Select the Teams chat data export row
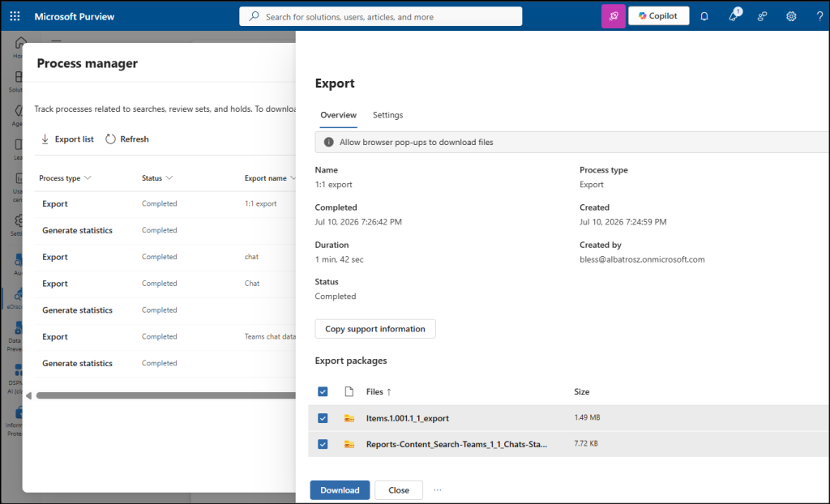This screenshot has width=830, height=504. coord(165,337)
